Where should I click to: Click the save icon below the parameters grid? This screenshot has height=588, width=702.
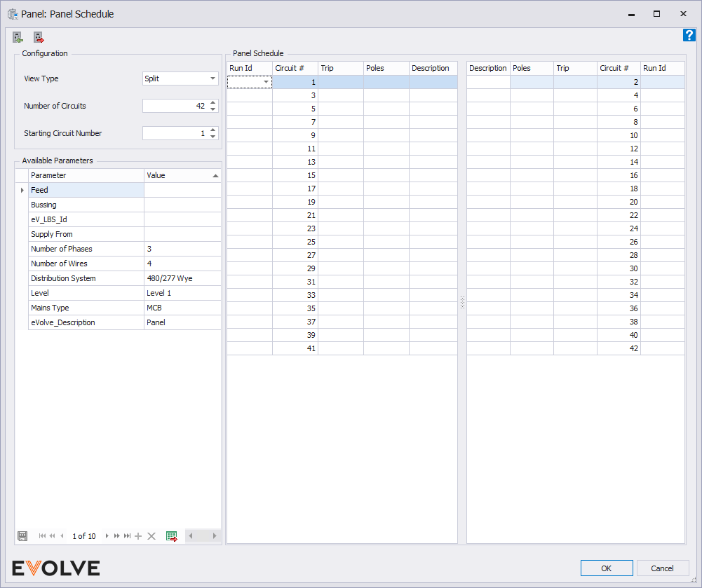(22, 536)
